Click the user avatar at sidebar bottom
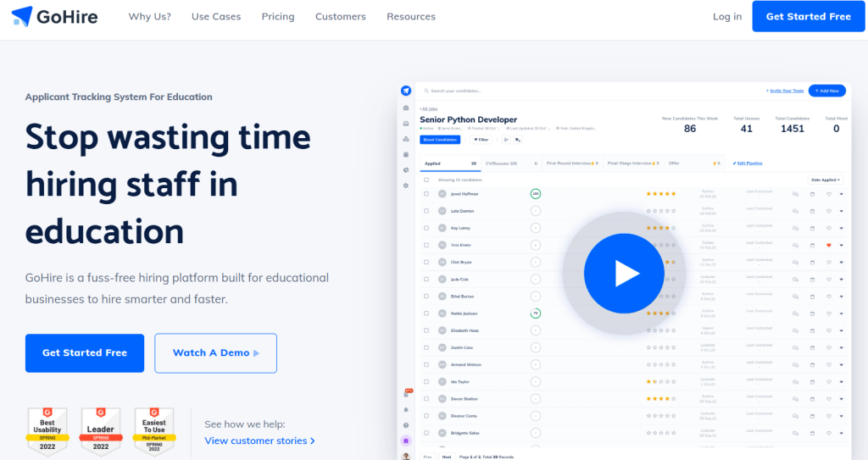 pyautogui.click(x=406, y=456)
